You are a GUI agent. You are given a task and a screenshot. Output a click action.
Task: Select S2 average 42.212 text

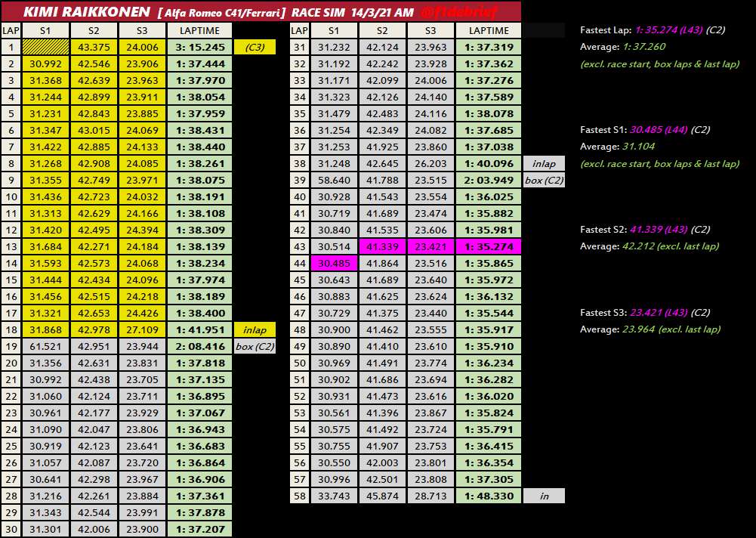click(x=638, y=246)
